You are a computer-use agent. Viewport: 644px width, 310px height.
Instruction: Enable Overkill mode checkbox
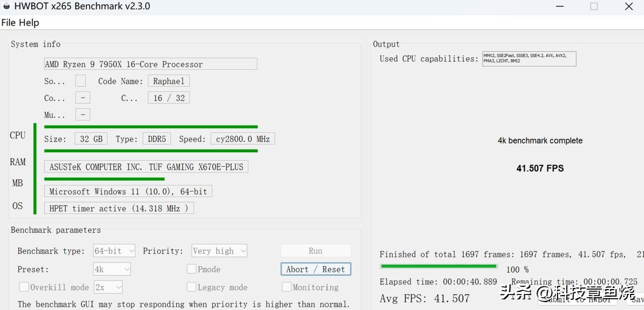pyautogui.click(x=24, y=286)
